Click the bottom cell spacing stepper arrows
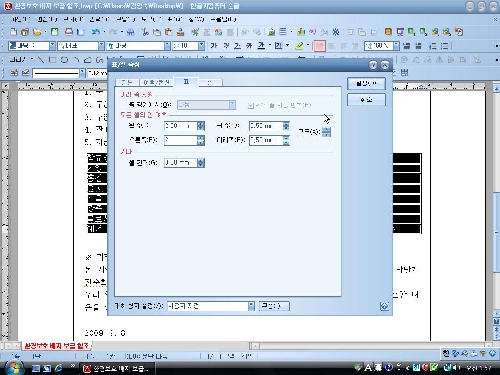The width and height of the screenshot is (500, 375). point(200,163)
